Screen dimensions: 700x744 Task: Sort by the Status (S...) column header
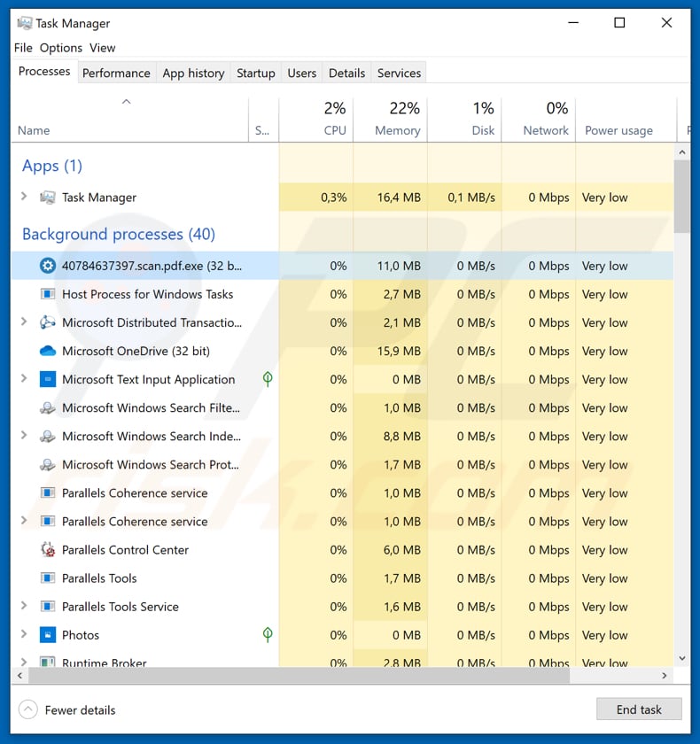[263, 120]
